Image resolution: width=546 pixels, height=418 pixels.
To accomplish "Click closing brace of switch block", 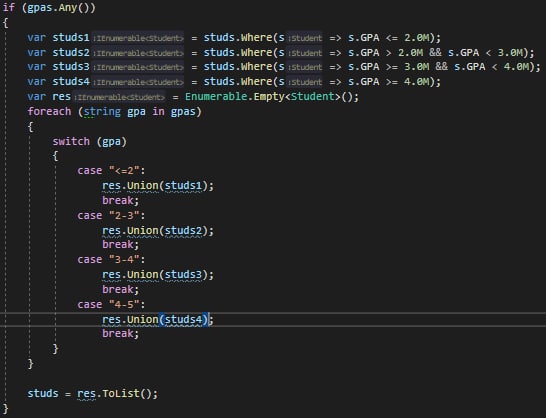I will 55,348.
